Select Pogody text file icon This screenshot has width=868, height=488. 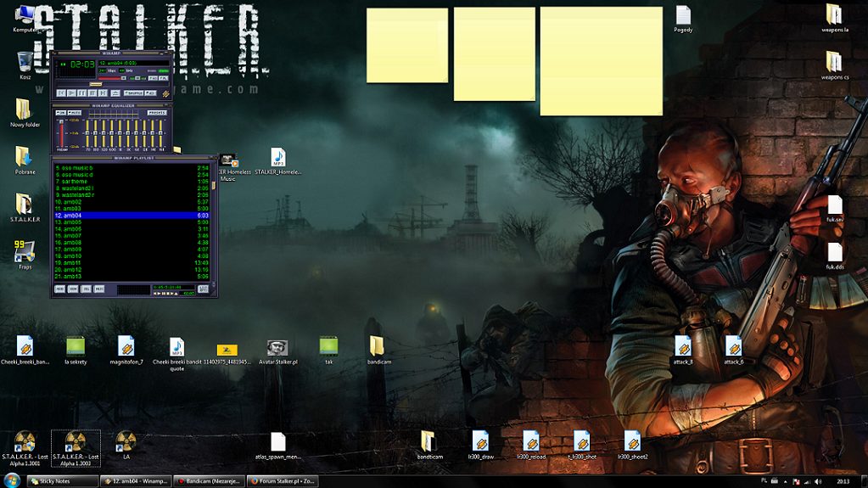[x=683, y=19]
